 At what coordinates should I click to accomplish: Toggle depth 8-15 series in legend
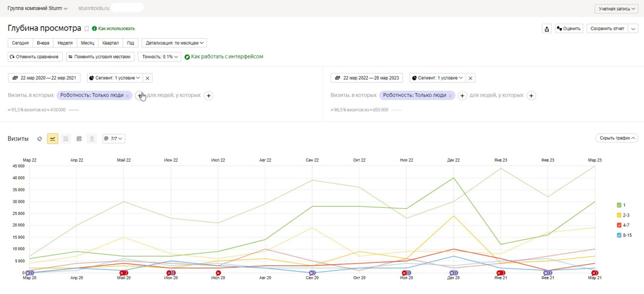point(624,235)
